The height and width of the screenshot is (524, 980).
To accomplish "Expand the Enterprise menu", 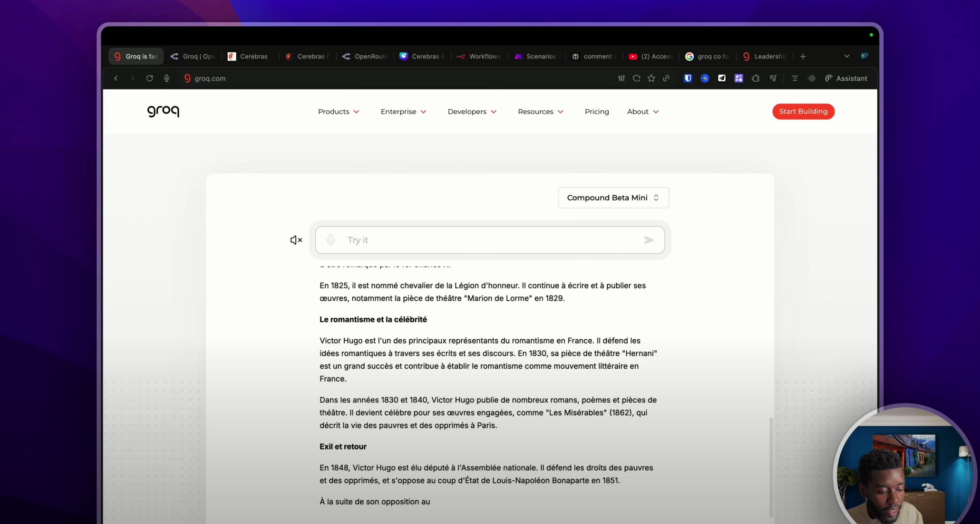I will point(403,112).
